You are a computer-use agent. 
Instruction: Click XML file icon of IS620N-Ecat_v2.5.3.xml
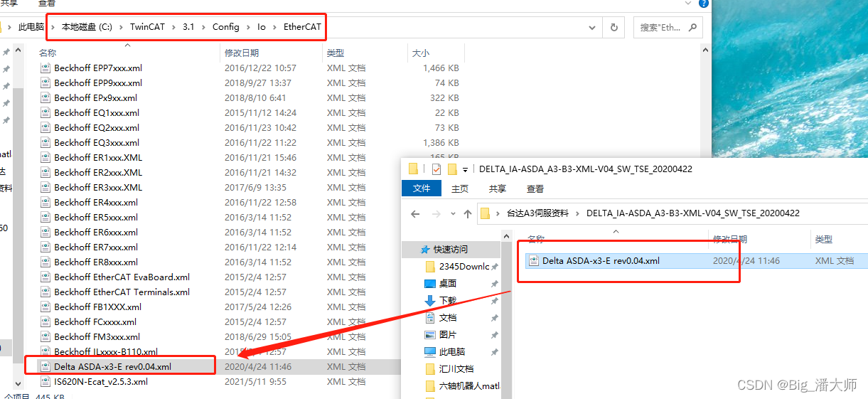[45, 382]
